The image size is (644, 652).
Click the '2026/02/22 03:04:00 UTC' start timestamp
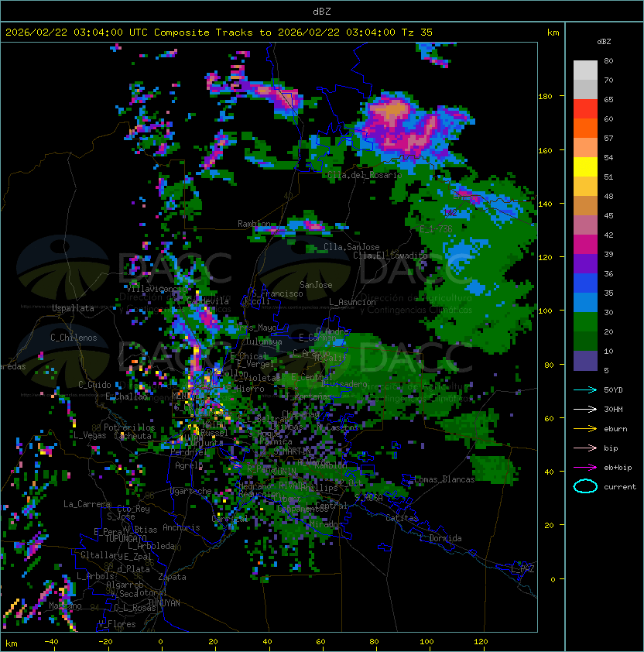tap(77, 33)
